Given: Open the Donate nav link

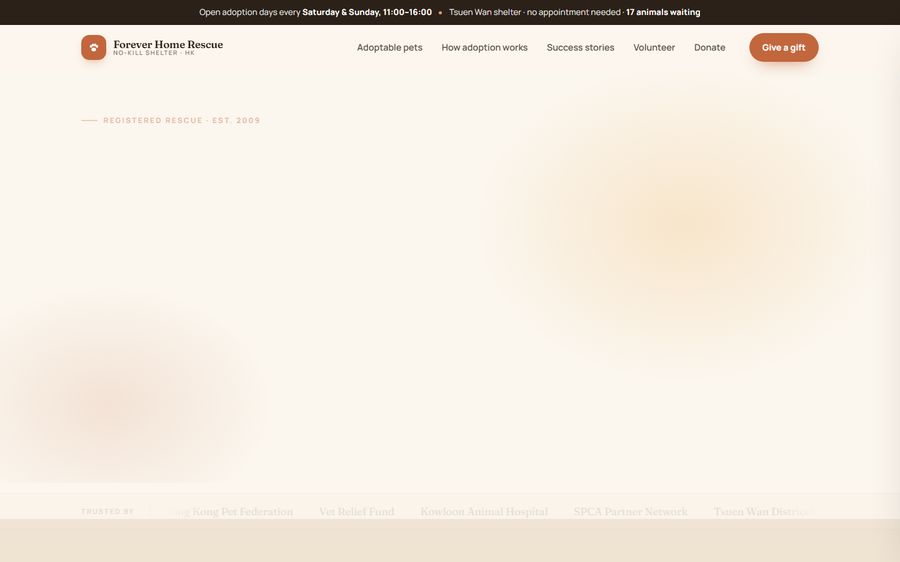Looking at the screenshot, I should pyautogui.click(x=709, y=48).
